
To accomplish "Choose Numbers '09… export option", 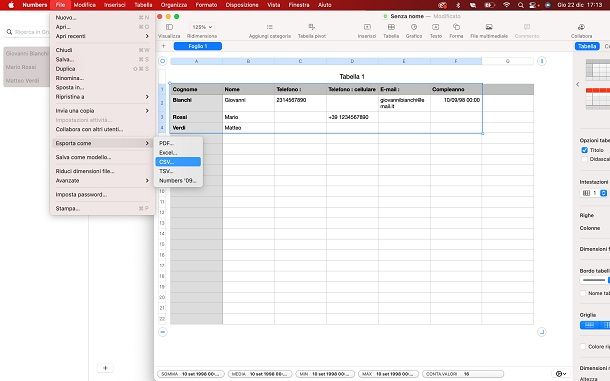I will (x=178, y=181).
